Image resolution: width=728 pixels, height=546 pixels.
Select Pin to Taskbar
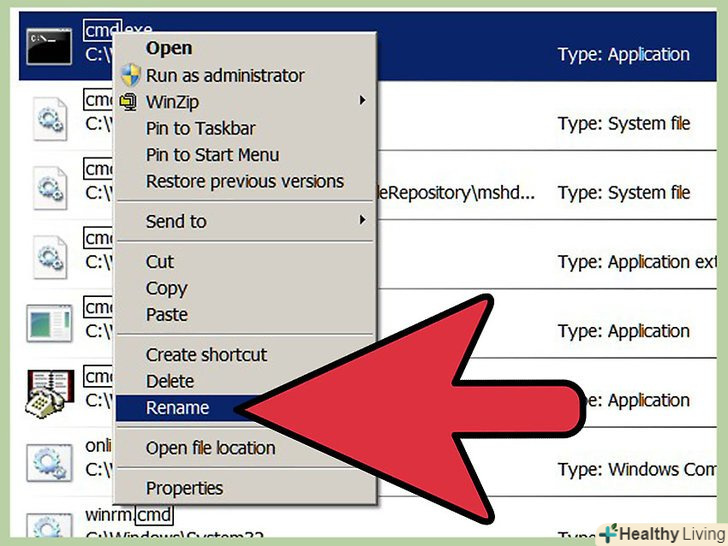[245, 128]
